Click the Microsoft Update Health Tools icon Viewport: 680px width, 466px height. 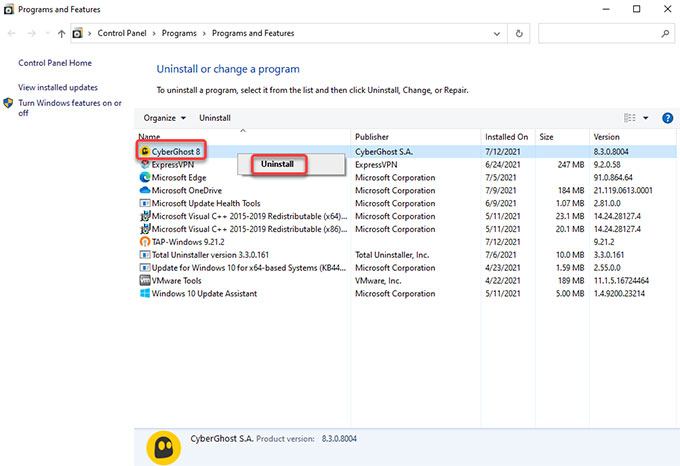[145, 203]
